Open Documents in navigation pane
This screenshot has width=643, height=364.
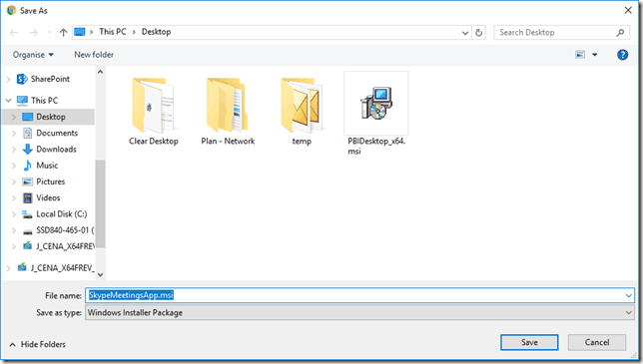click(x=57, y=133)
